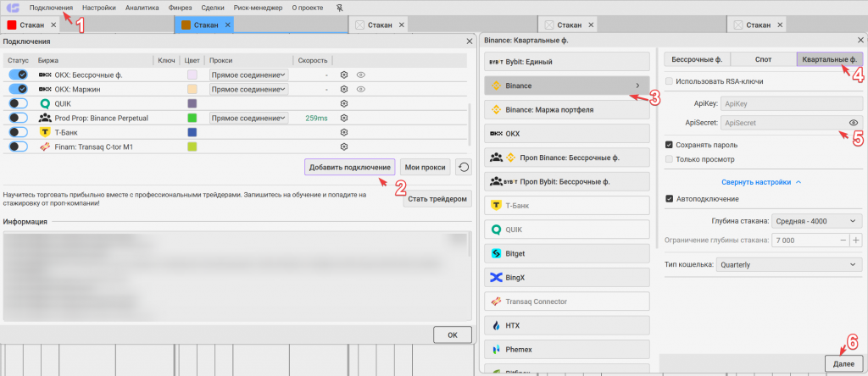The image size is (868, 376).
Task: Decrease depth limit with minus button
Action: [x=843, y=241]
